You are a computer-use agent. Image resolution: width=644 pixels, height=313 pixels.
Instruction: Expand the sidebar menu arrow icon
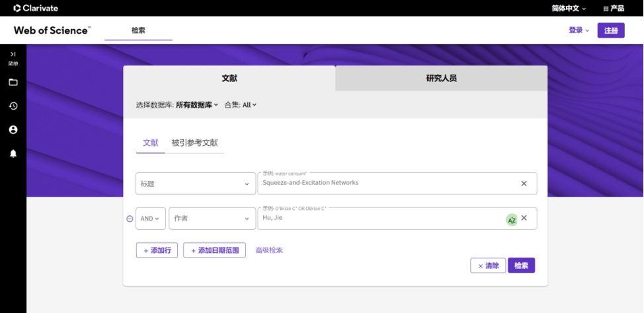point(13,54)
